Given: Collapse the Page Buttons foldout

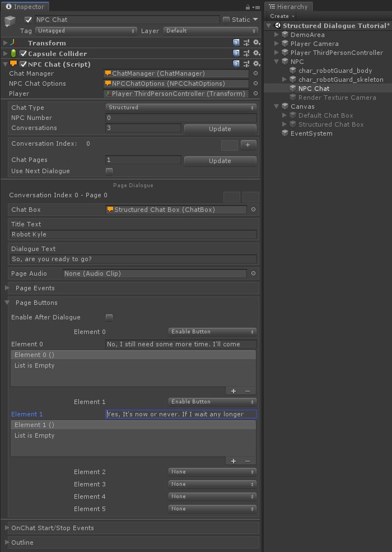Looking at the screenshot, I should click(7, 303).
